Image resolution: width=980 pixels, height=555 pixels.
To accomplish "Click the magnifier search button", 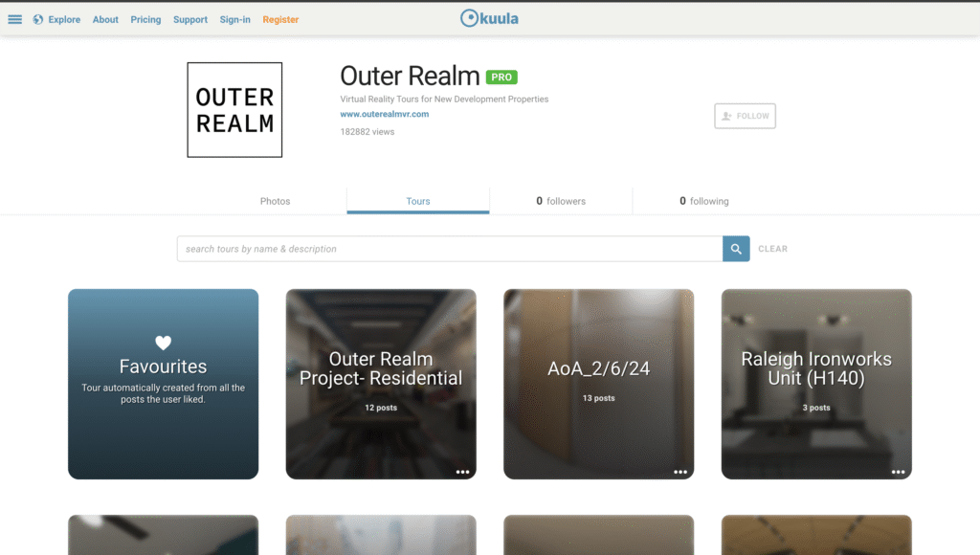I will tap(736, 249).
